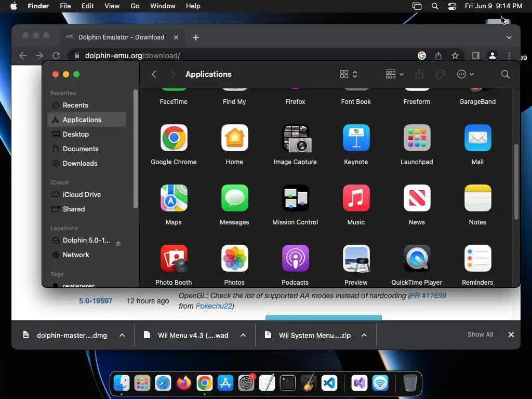Click the Finder edit tags icon
The height and width of the screenshot is (399, 532).
tap(440, 74)
